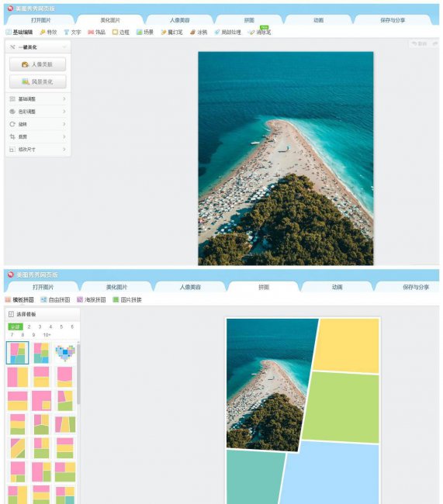Open the 饰品 accessories tool

click(96, 32)
